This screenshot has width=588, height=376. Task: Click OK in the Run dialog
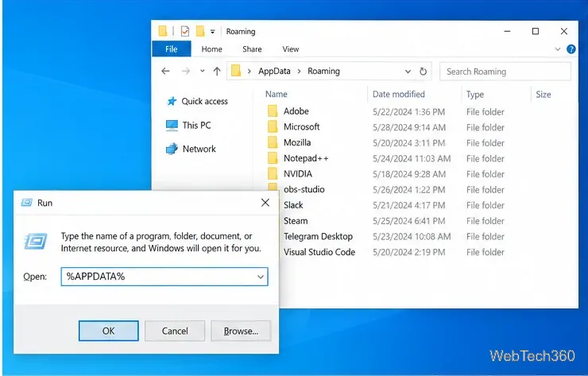[x=108, y=331]
